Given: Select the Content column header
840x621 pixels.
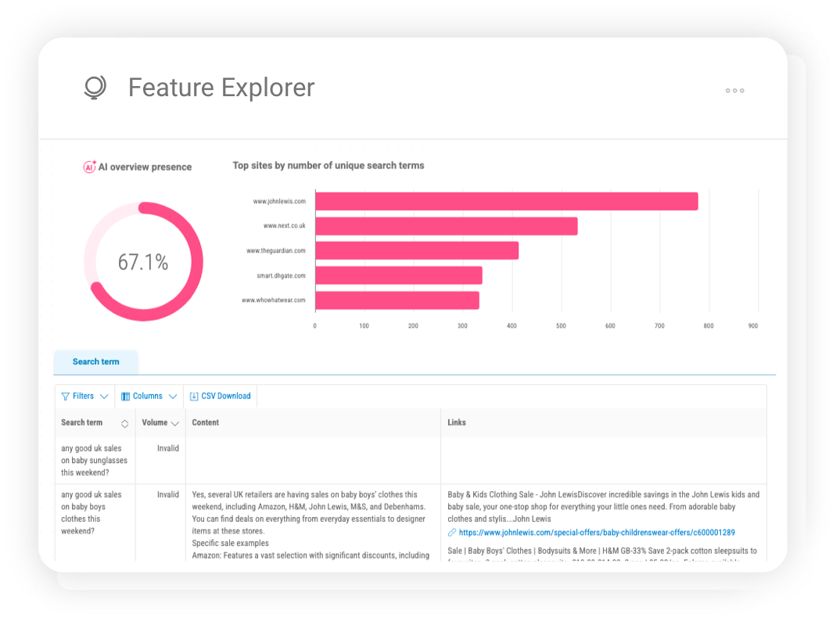Looking at the screenshot, I should click(204, 422).
